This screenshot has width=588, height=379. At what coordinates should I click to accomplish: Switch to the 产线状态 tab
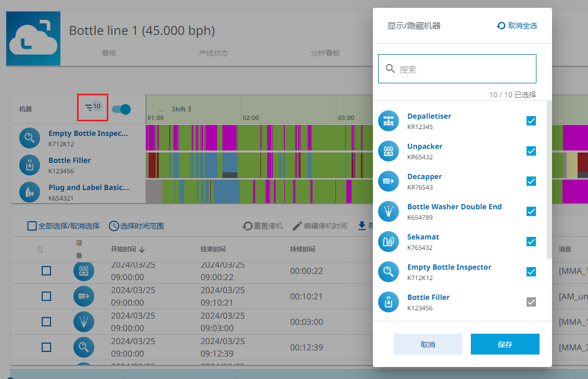click(214, 53)
